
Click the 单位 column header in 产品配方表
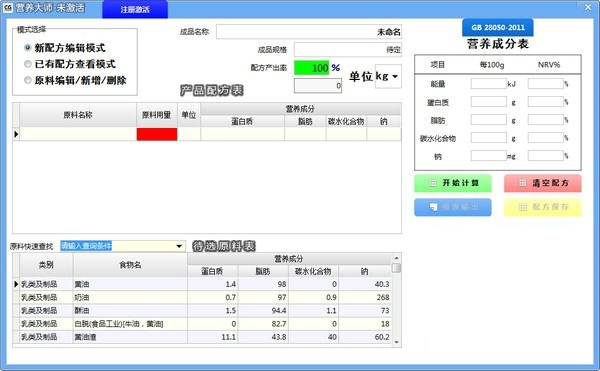189,115
